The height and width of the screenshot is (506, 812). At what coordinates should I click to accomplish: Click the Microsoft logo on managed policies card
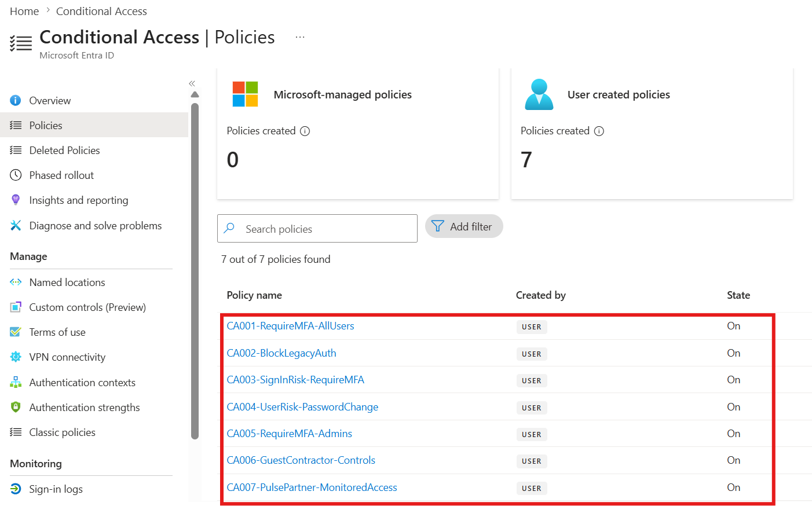[x=245, y=94]
